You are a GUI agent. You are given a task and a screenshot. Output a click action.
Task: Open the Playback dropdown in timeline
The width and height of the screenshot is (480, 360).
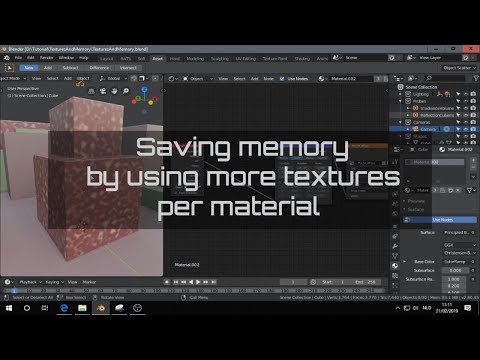coord(30,282)
